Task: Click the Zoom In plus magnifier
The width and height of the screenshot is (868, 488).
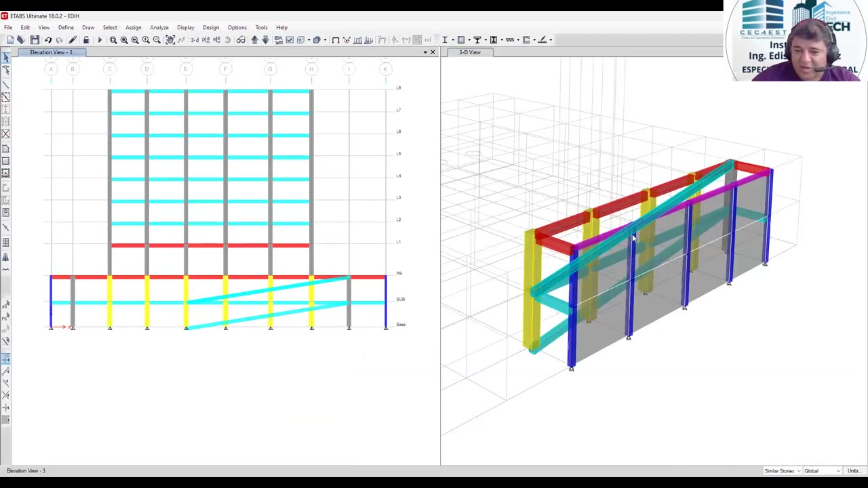Action: [146, 40]
